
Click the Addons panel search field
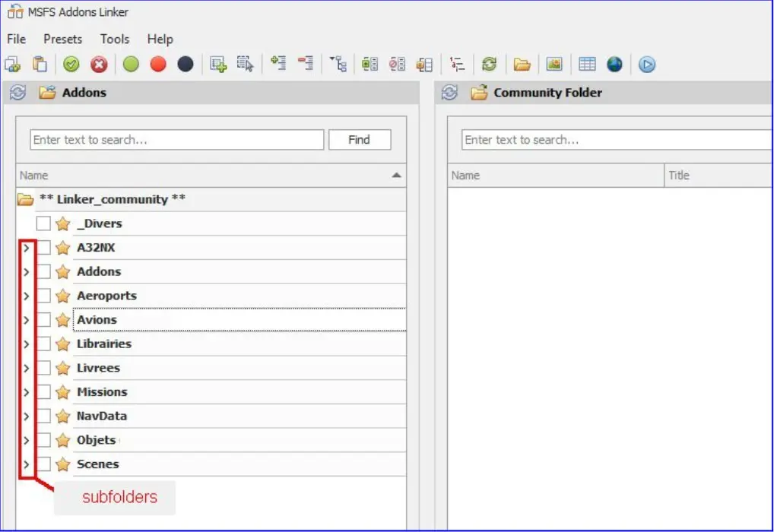(176, 140)
